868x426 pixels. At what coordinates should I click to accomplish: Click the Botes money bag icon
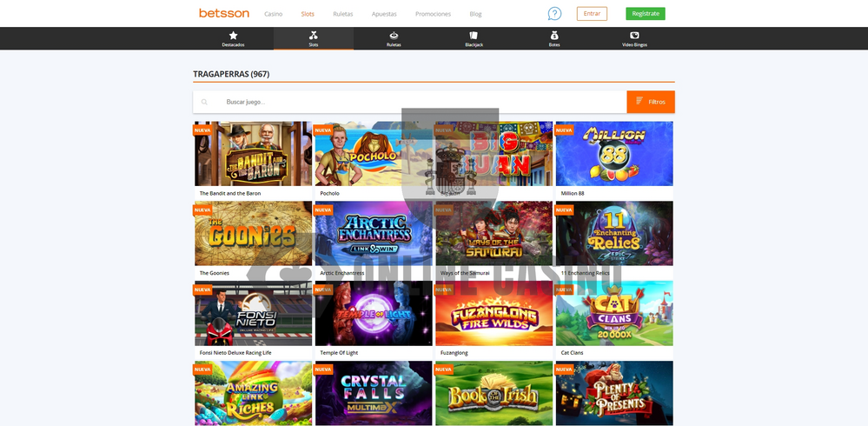pyautogui.click(x=554, y=36)
